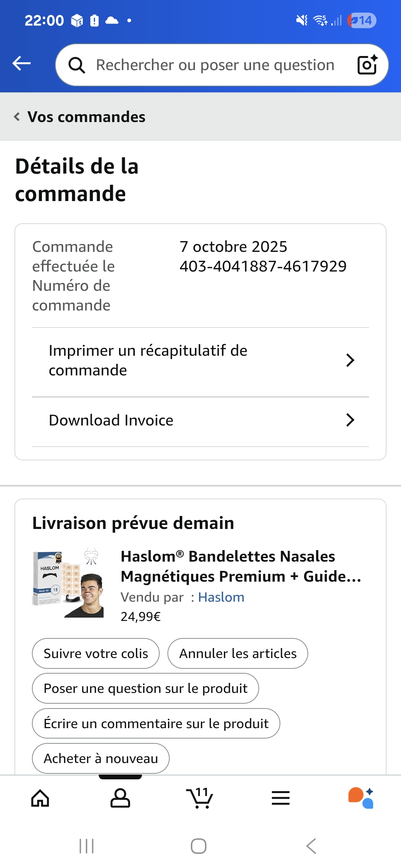The image size is (401, 868).
Task: Go to Home tab icon
Action: tap(40, 798)
